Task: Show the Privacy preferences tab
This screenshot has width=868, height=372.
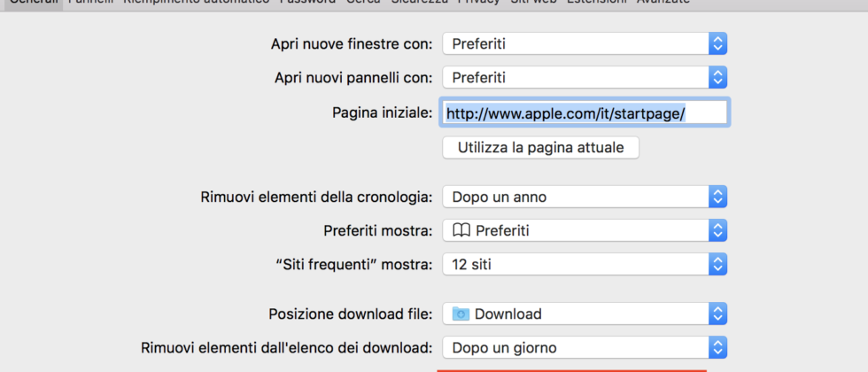Action: 479,2
